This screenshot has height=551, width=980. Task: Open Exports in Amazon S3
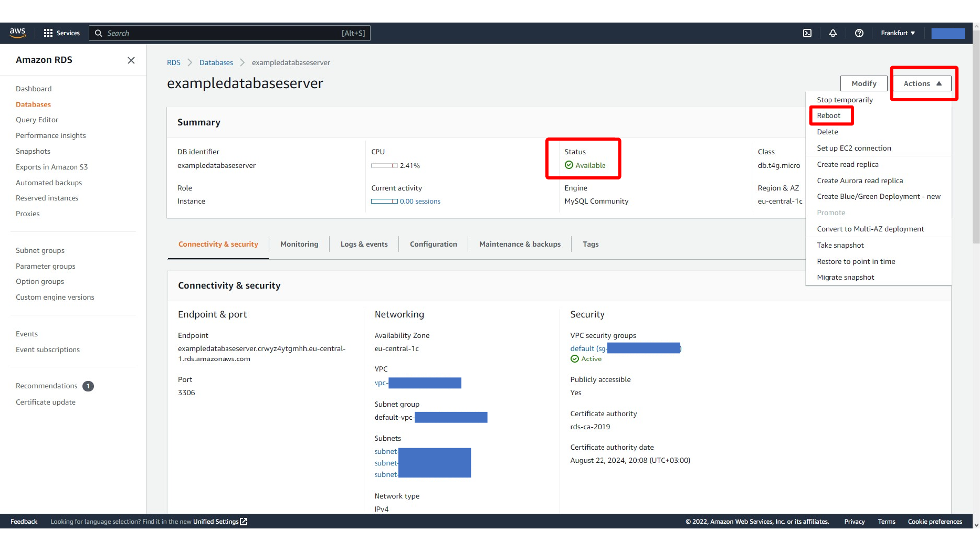tap(51, 167)
